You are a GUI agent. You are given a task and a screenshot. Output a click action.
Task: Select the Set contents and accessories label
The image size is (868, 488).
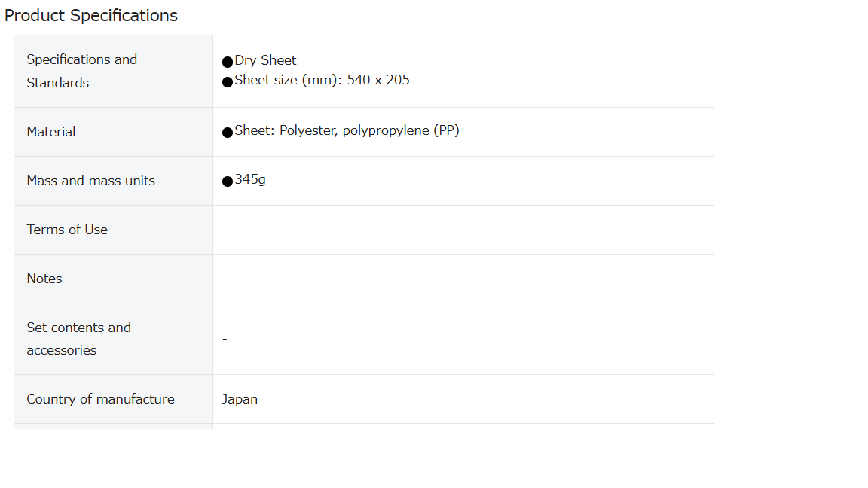(78, 339)
